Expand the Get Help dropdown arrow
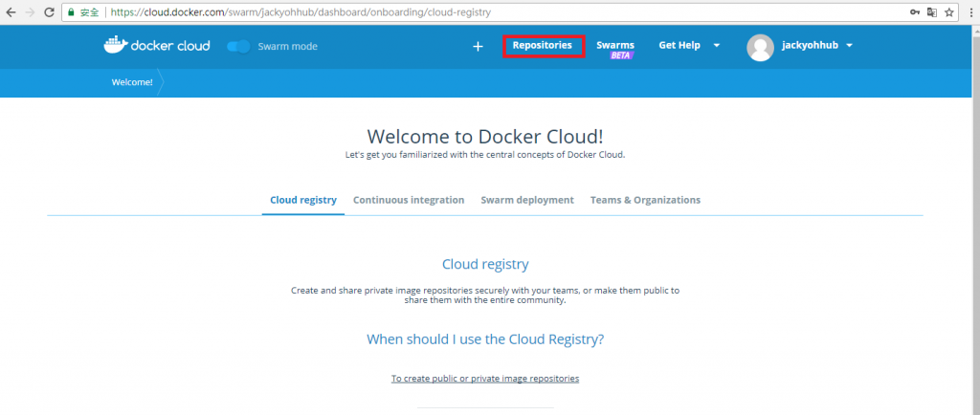The image size is (980, 415). [x=716, y=46]
